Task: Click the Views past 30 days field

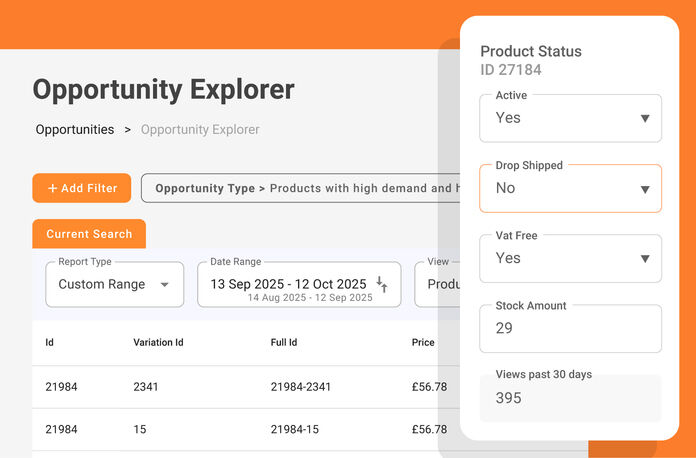Action: point(570,398)
